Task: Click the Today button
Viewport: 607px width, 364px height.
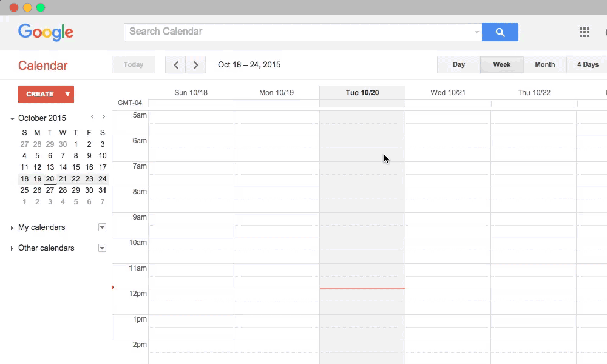Action: pos(134,64)
